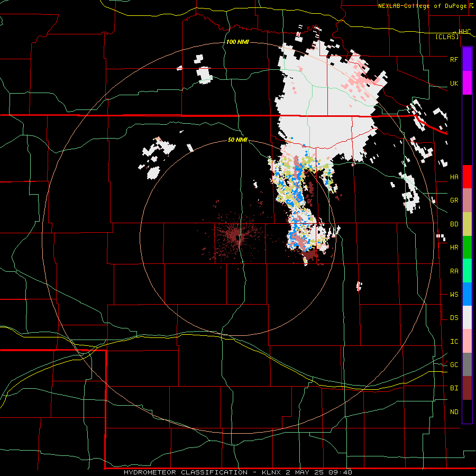476x476 pixels.
Task: Click the IC legend label
Action: [x=454, y=342]
